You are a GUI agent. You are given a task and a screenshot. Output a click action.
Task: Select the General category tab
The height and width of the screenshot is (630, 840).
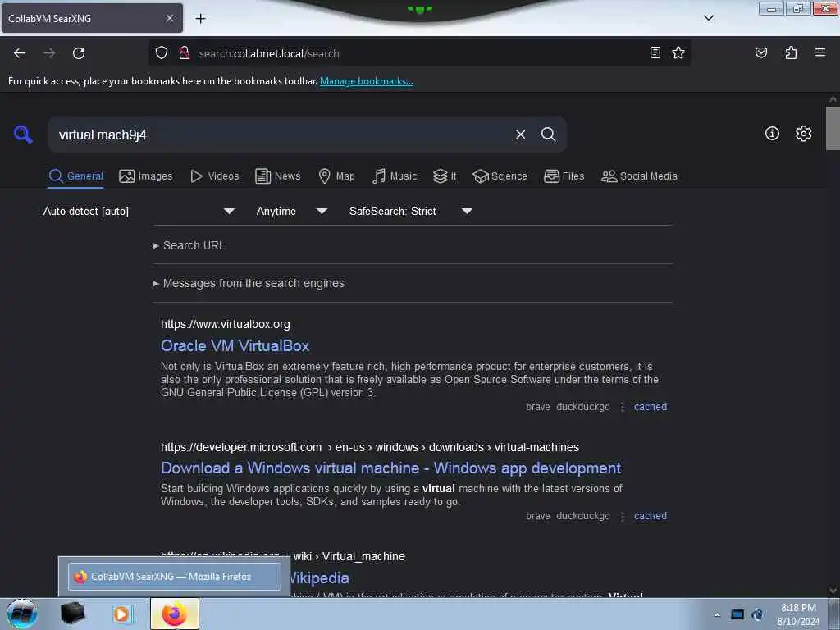pos(75,176)
